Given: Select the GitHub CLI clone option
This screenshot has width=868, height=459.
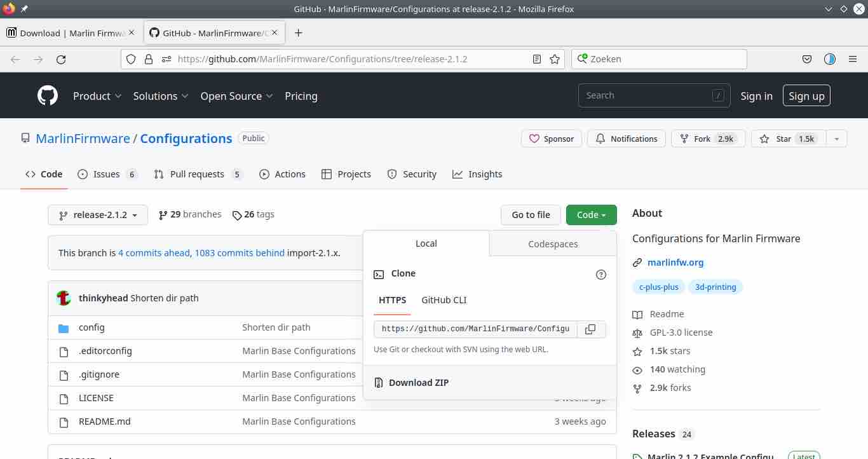Looking at the screenshot, I should (x=444, y=300).
